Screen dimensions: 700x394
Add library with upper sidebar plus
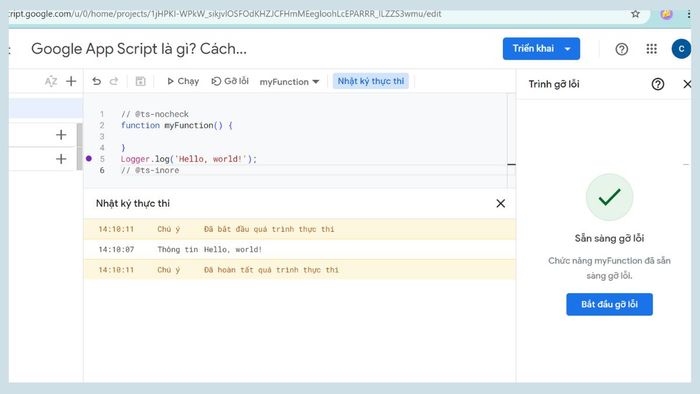coord(61,135)
